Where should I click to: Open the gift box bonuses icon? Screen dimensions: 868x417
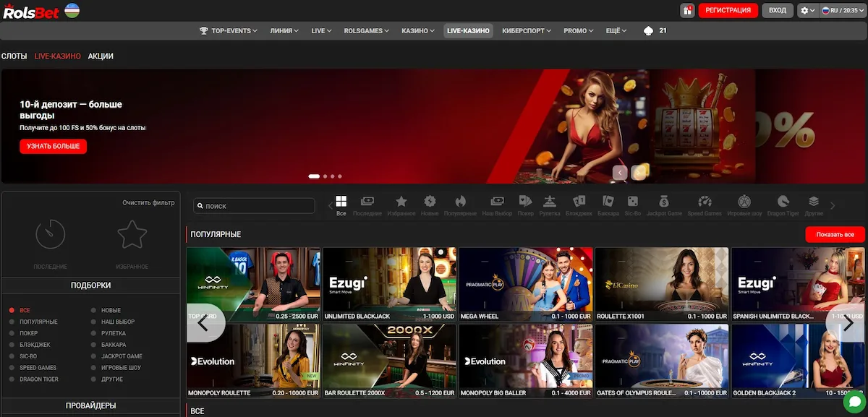tap(687, 10)
